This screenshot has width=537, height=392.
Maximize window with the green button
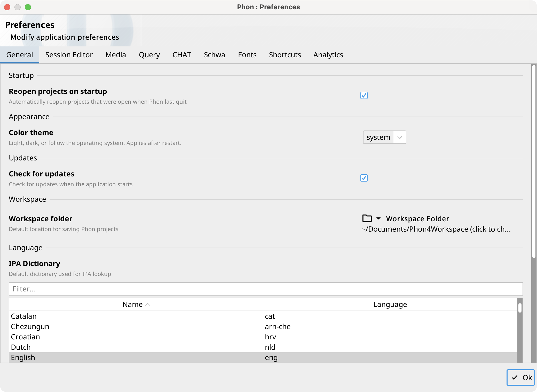[28, 7]
